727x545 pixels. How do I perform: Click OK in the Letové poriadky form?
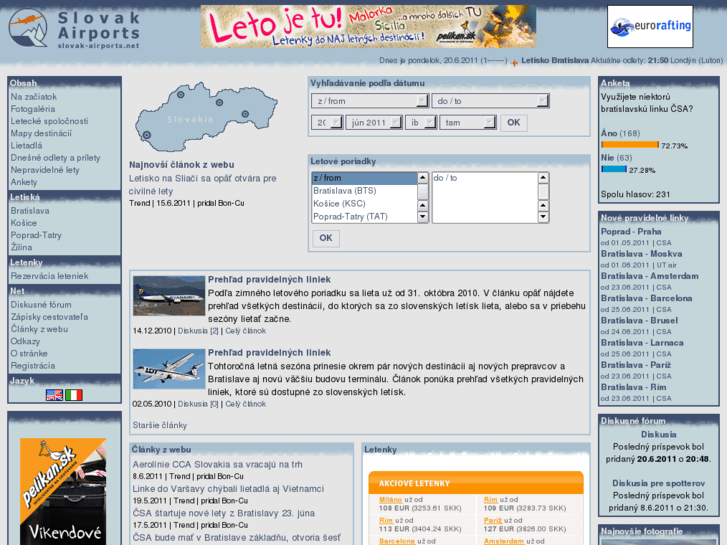325,238
